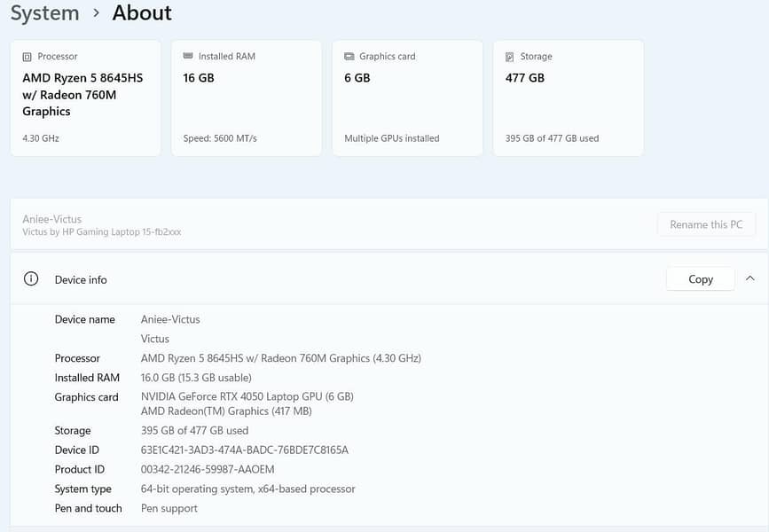Screen dimensions: 769x532
Task: Click the 64-bit operating system value
Action: [248, 489]
